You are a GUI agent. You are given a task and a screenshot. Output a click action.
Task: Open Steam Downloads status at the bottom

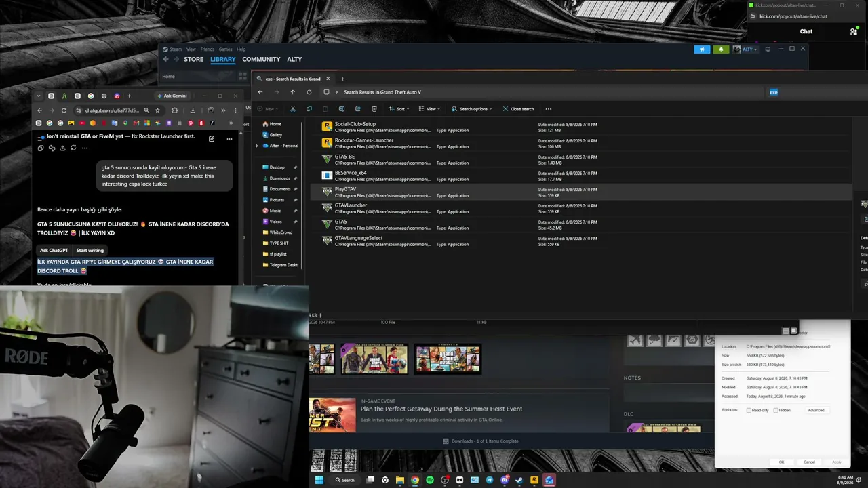pyautogui.click(x=481, y=441)
